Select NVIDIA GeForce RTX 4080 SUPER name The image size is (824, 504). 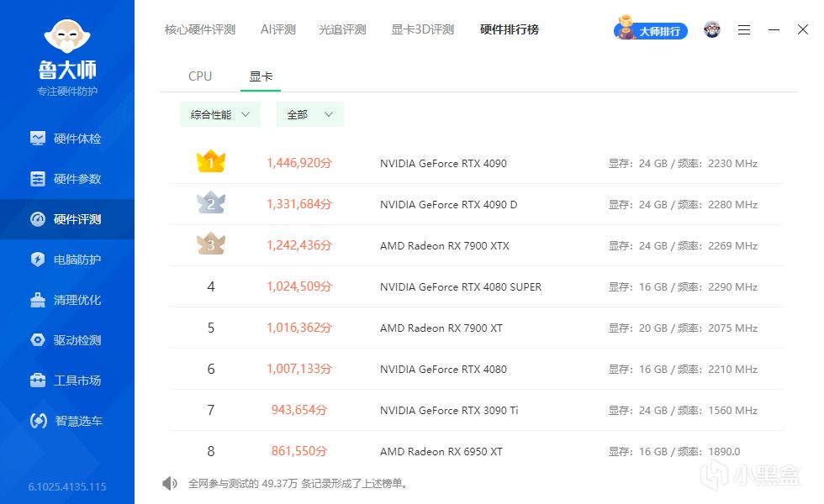pos(461,286)
